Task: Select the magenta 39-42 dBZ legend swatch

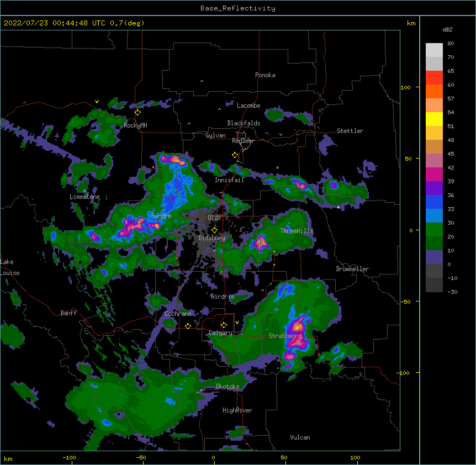Action: 434,174
